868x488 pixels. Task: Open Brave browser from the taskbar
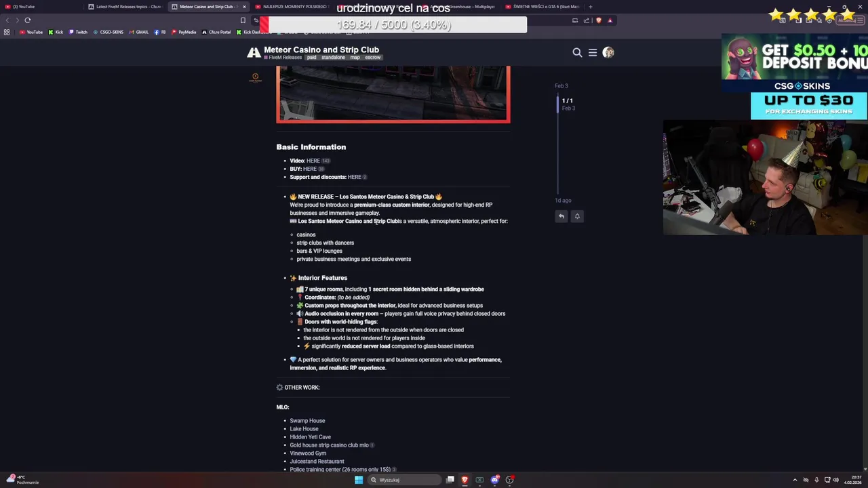[x=465, y=480]
